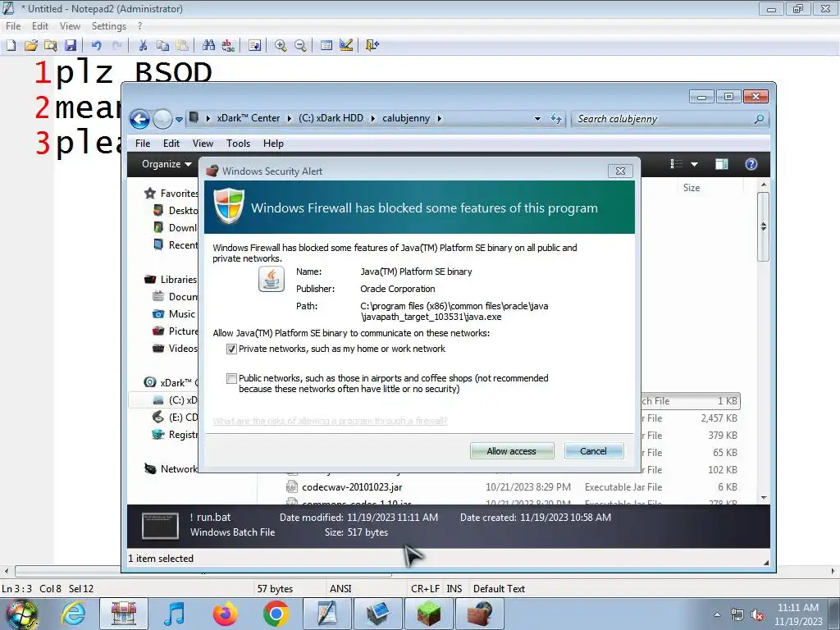The height and width of the screenshot is (630, 840).
Task: Click the Size column header in Explorer
Action: click(x=692, y=188)
